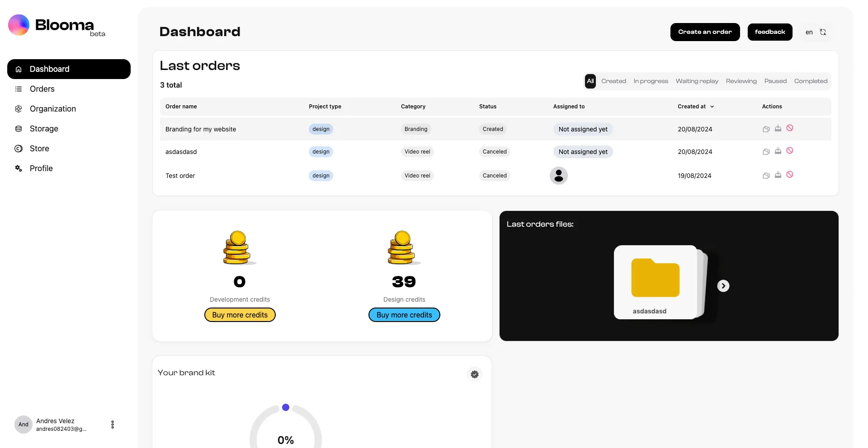
Task: Click the download-tray icon in asdasdasd order row
Action: pos(778,151)
